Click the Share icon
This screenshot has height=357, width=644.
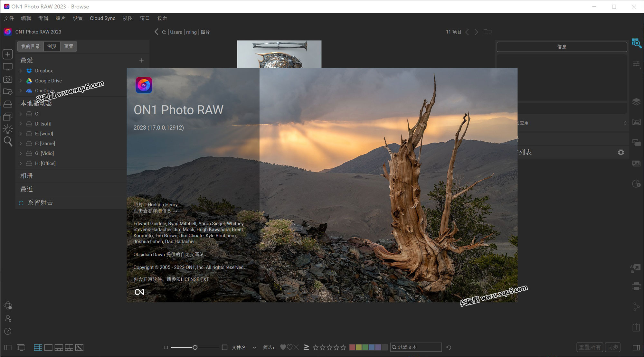point(636,306)
